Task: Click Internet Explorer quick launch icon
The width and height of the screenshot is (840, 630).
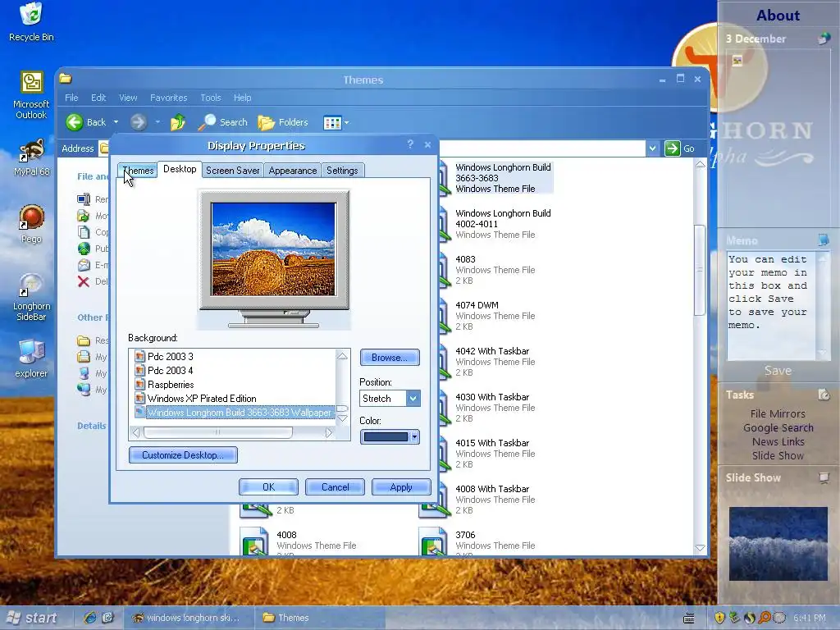Action: click(x=90, y=618)
